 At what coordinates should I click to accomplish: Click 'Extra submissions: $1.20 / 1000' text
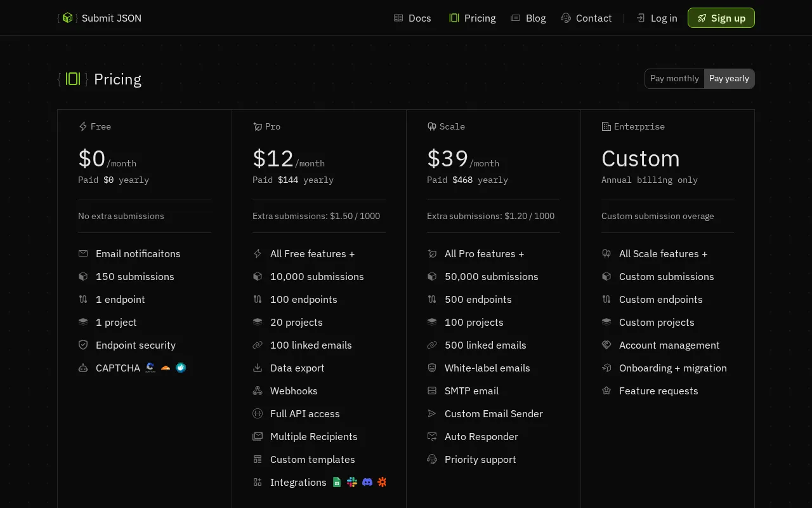[491, 216]
